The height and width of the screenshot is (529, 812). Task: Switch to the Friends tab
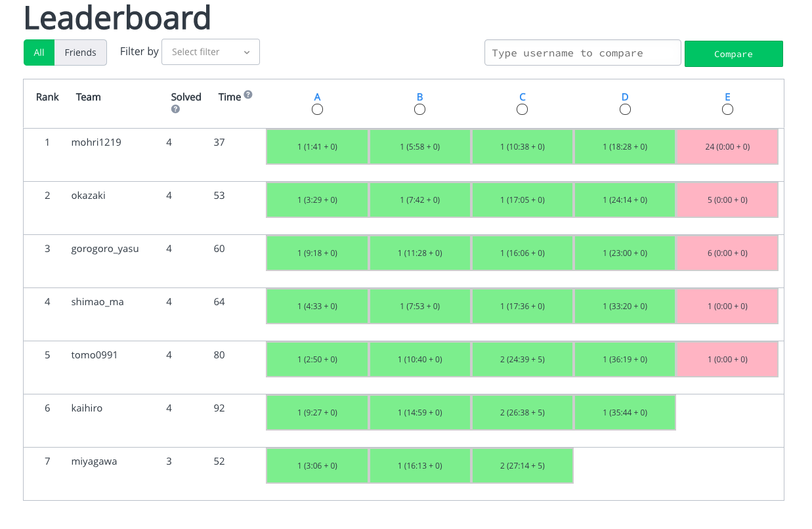pos(80,53)
